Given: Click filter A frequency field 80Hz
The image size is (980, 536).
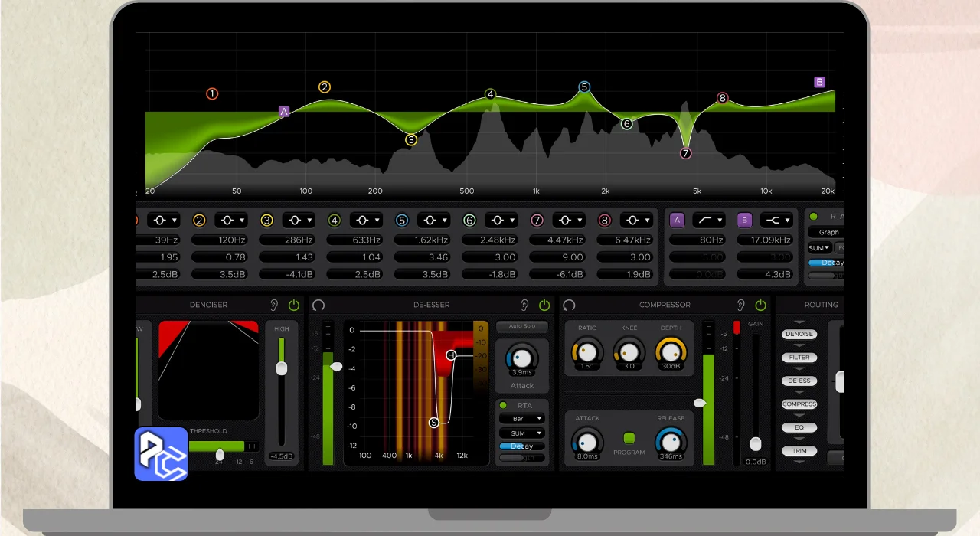Looking at the screenshot, I should tap(698, 240).
